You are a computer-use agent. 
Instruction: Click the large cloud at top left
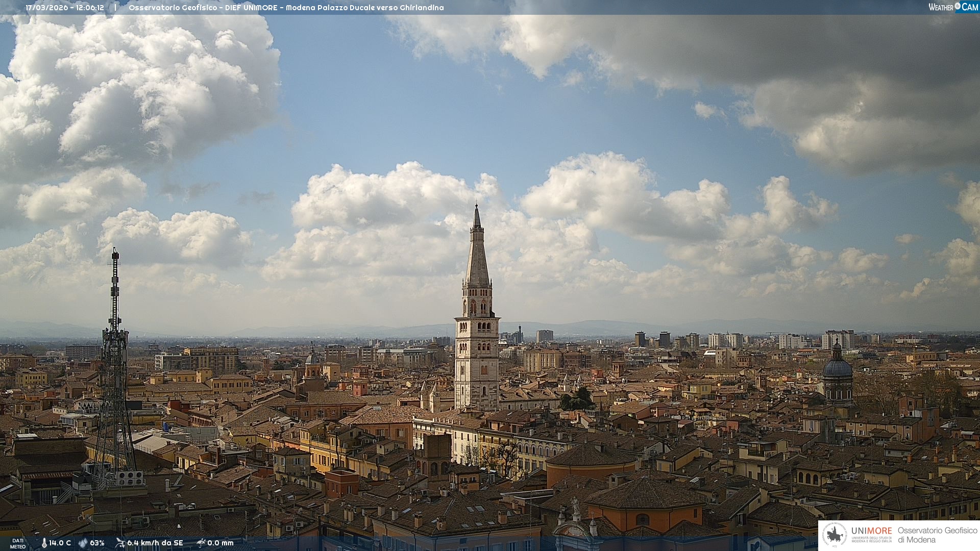point(138,87)
